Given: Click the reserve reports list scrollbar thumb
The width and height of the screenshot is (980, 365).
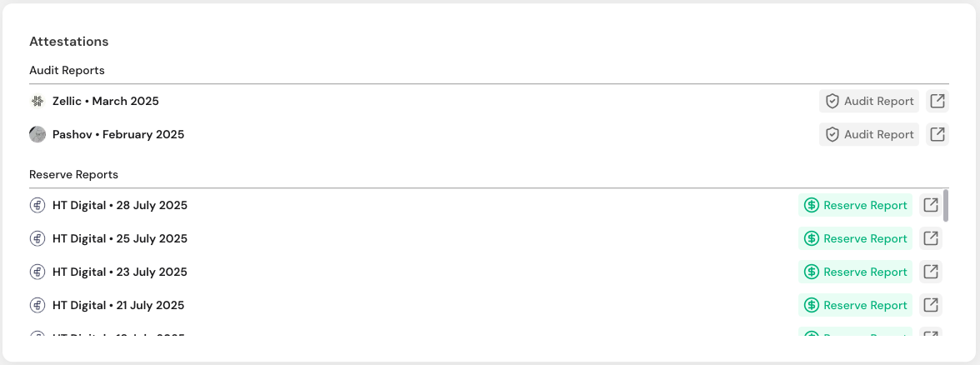Looking at the screenshot, I should coord(946,205).
